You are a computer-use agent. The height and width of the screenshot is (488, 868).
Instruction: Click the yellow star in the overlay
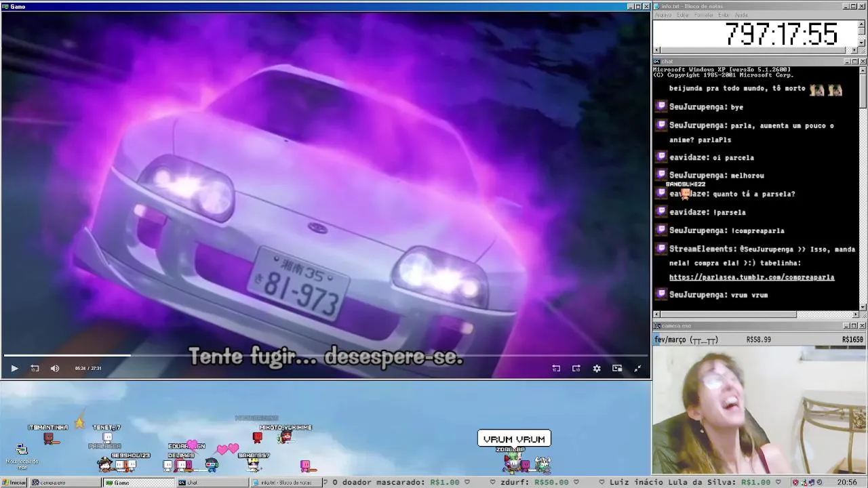[79, 423]
